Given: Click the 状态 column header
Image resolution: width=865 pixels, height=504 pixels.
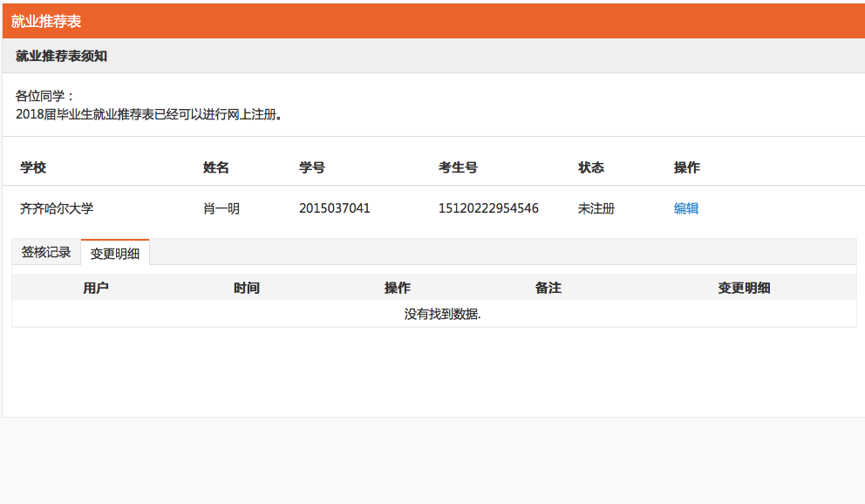Looking at the screenshot, I should coord(590,167).
